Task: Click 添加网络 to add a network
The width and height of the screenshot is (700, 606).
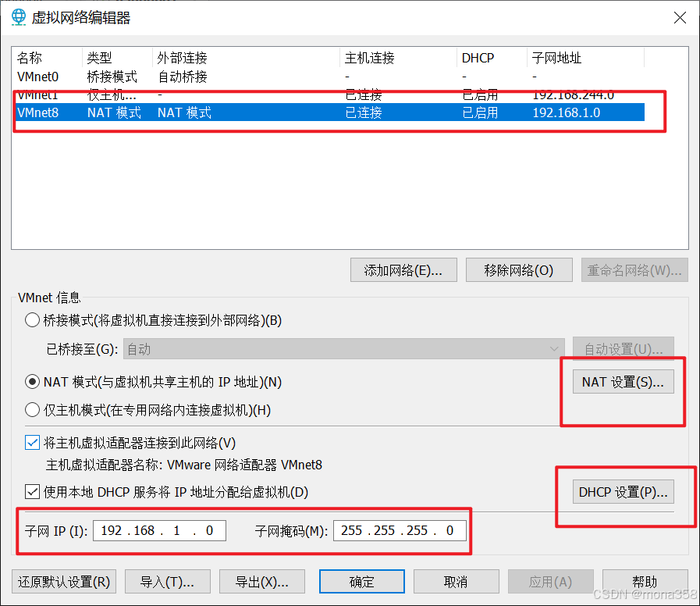Action: click(x=403, y=269)
